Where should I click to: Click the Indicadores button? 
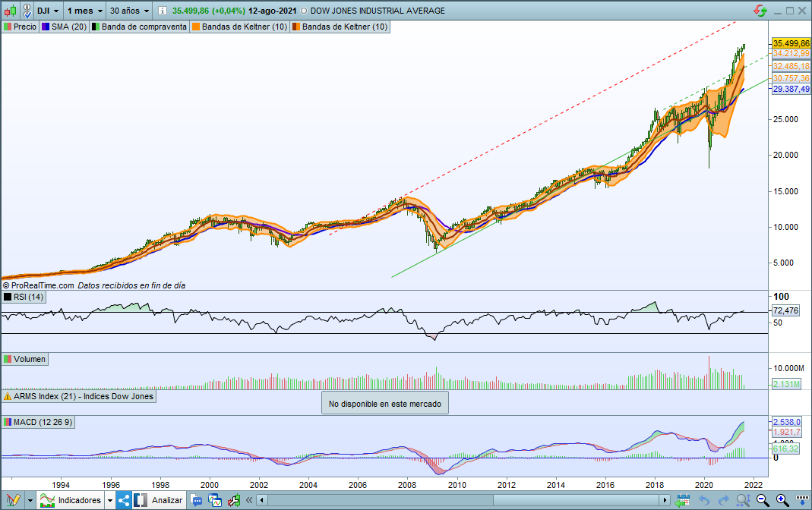74,500
